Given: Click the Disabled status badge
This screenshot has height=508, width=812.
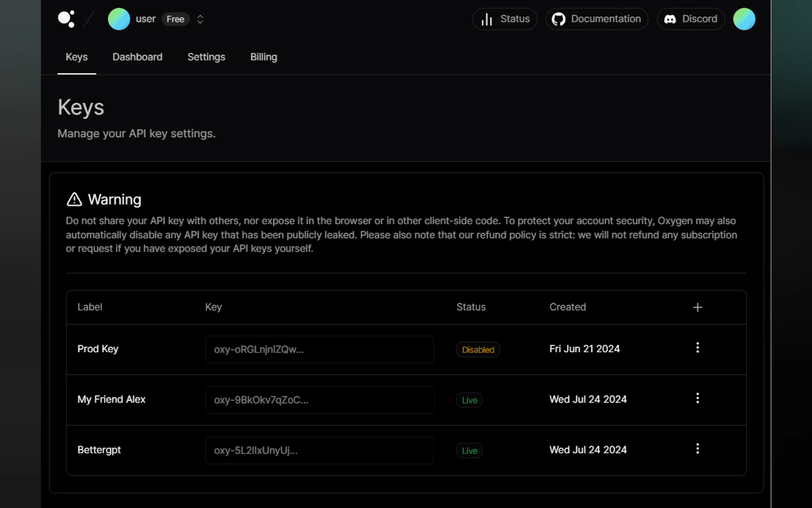Looking at the screenshot, I should click(x=478, y=350).
